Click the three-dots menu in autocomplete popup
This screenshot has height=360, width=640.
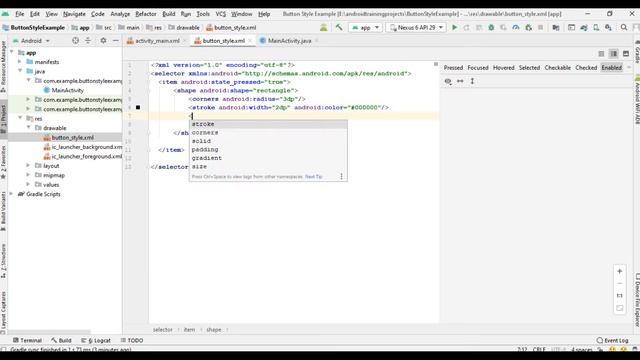(x=342, y=176)
